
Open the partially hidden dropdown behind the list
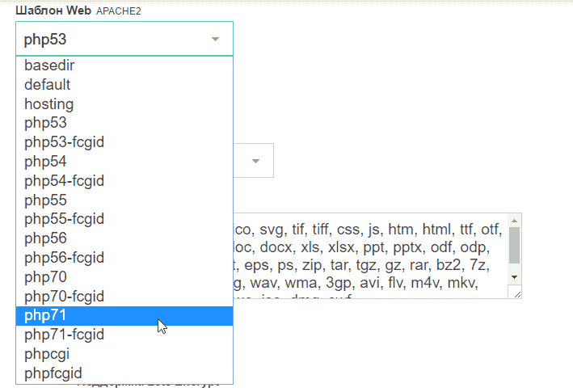tap(255, 161)
